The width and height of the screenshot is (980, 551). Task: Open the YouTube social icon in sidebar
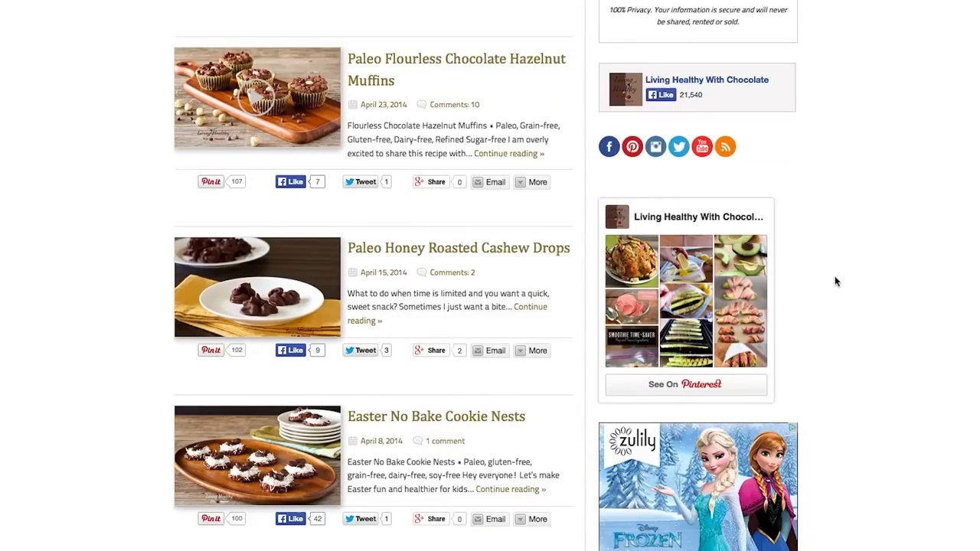[x=702, y=147]
